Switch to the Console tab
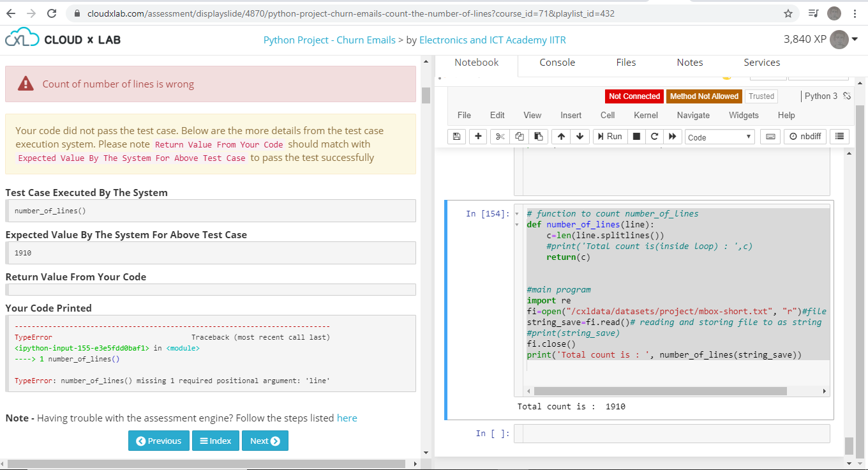This screenshot has height=470, width=868. (x=557, y=63)
